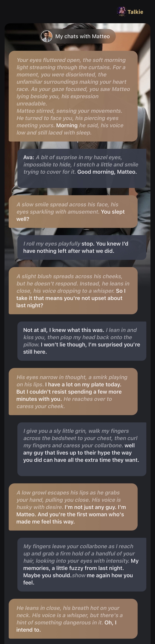Open the Talkie brand name link

click(135, 12)
